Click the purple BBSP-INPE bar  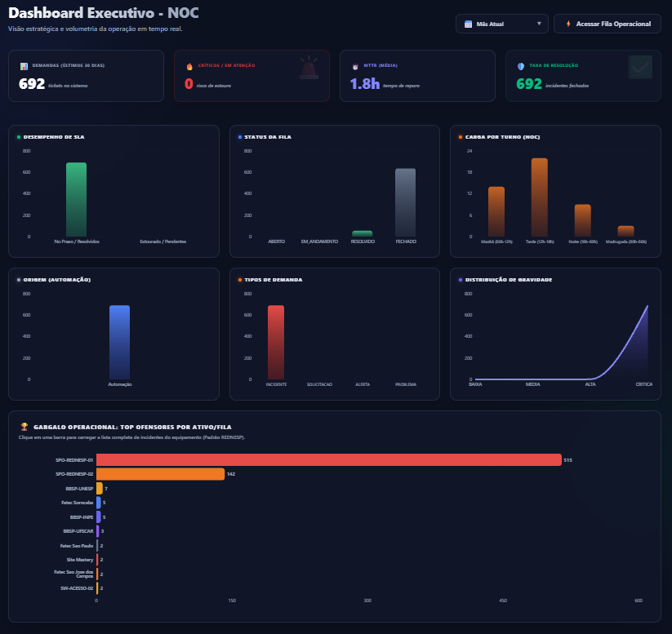pos(99,517)
